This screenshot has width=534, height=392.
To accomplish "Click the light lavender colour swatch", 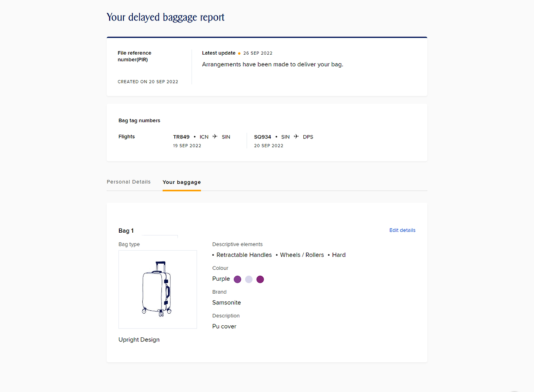I will [249, 279].
